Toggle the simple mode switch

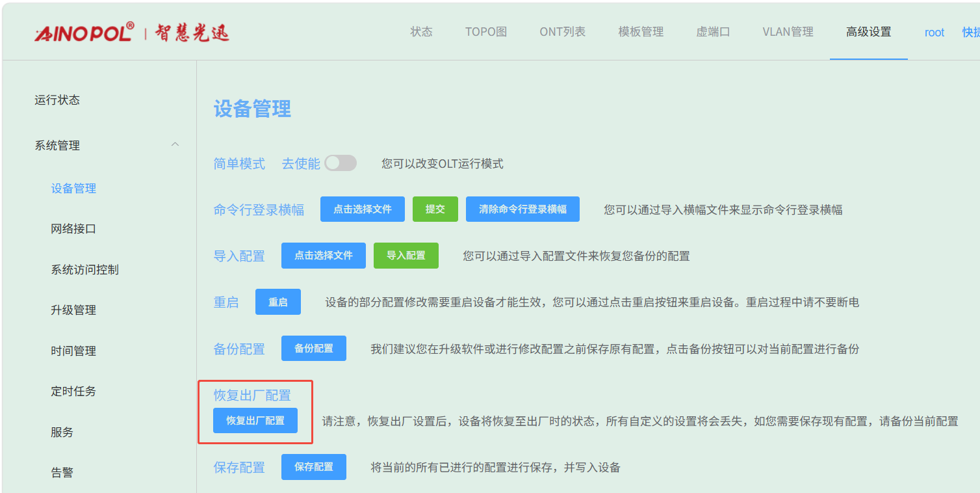click(341, 163)
